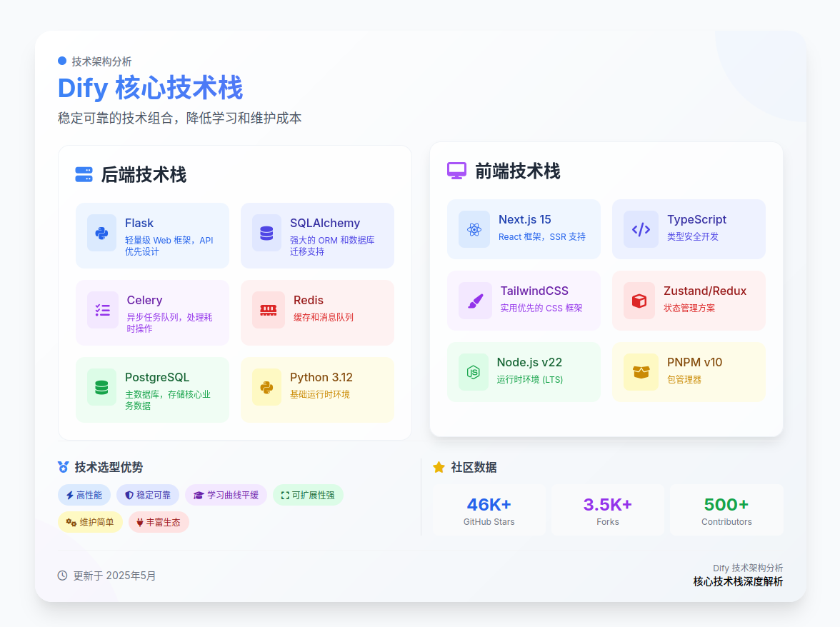
Task: Click the SQLAlchemy title text
Action: [325, 224]
